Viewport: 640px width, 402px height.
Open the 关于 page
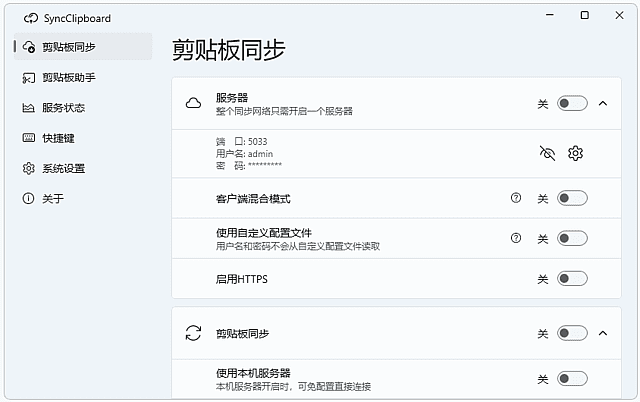point(83,198)
